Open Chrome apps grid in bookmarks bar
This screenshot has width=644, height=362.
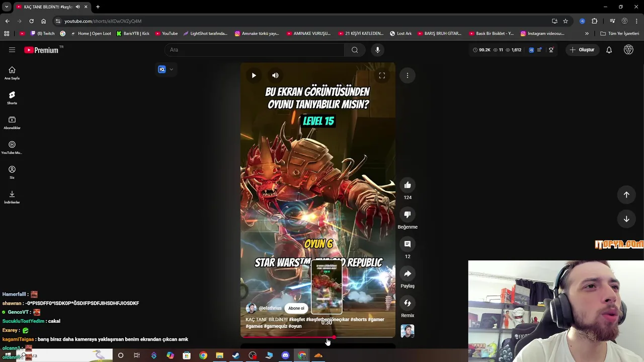[x=7, y=34]
